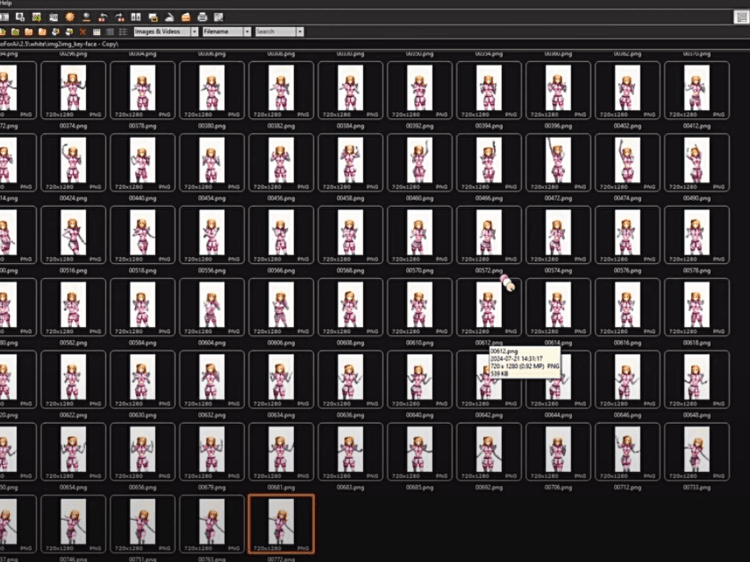Expand the Search history dropdown arrow
Viewport: 750px width, 562px height.
pyautogui.click(x=299, y=32)
